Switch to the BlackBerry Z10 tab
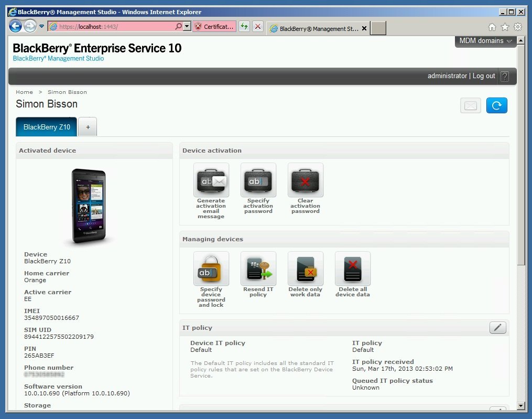The width and height of the screenshot is (532, 419). [47, 127]
